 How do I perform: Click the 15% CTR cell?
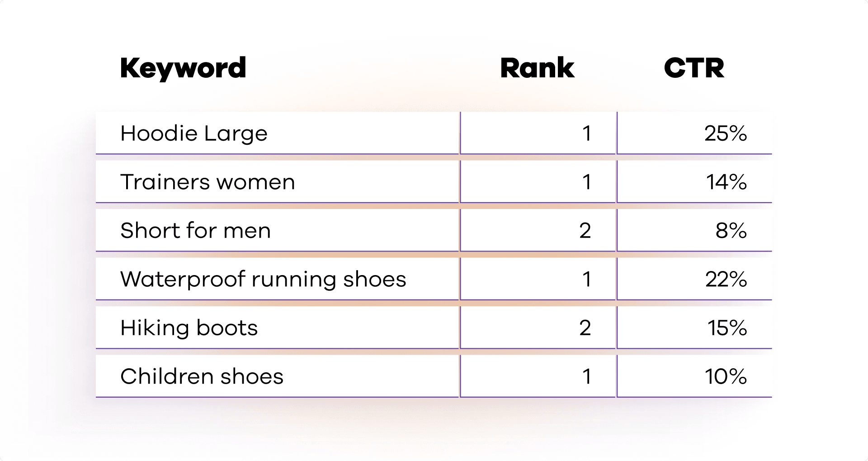(694, 328)
